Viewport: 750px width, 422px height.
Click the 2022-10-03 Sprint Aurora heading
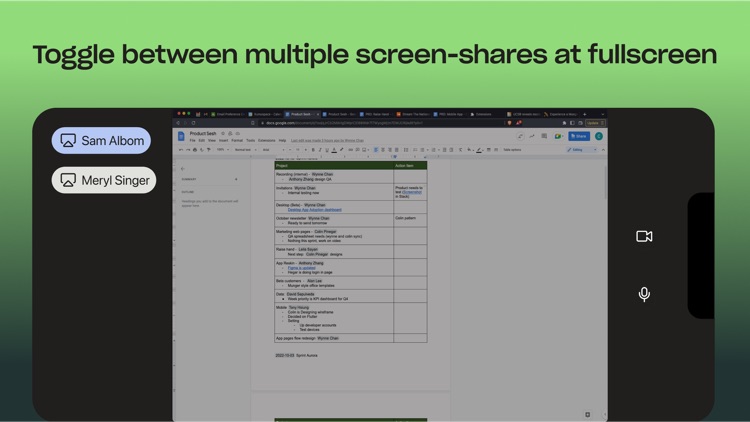[296, 355]
